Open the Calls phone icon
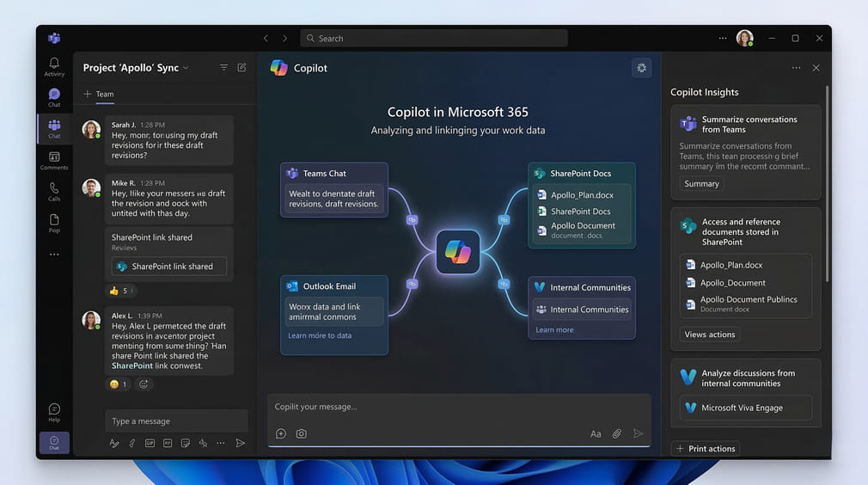Viewport: 868px width, 485px height. (54, 192)
